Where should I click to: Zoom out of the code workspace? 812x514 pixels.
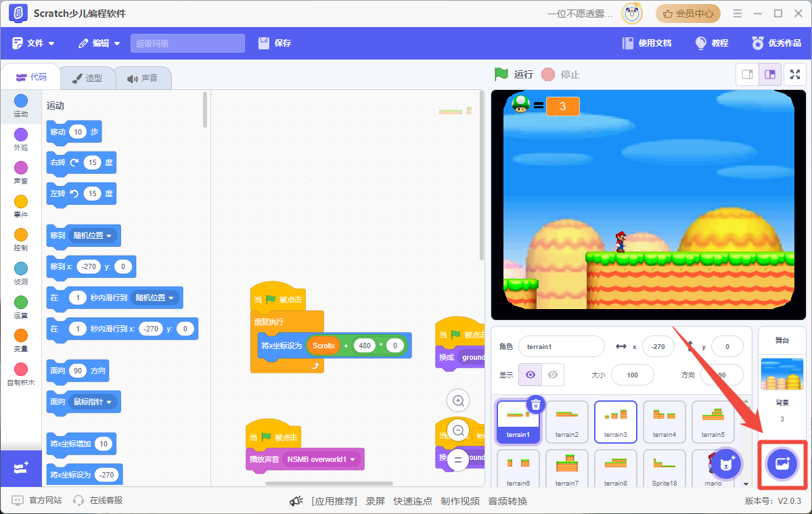tap(458, 430)
